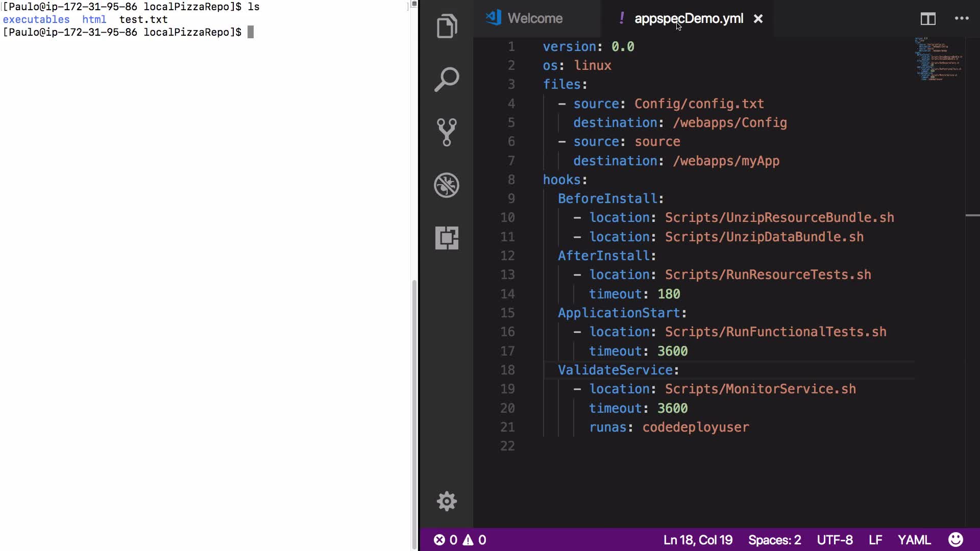Open the Search panel icon

(447, 80)
